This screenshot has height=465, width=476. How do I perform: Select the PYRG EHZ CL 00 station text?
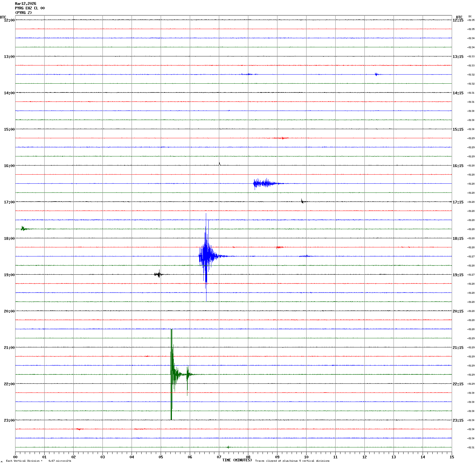[x=30, y=8]
